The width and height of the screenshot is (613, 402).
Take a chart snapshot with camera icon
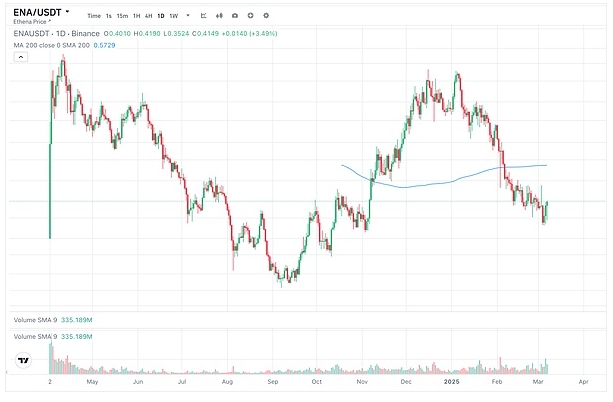(235, 16)
